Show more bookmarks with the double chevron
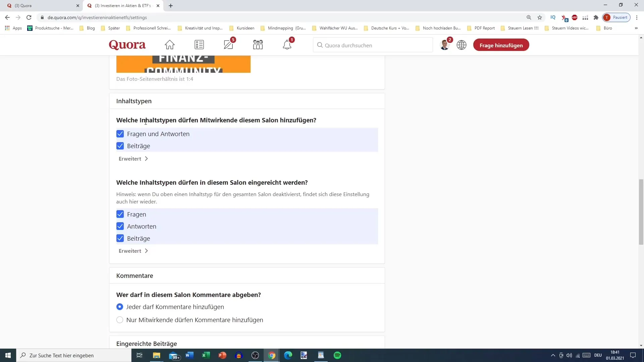Screen dimensions: 644x362 [x=636, y=28]
